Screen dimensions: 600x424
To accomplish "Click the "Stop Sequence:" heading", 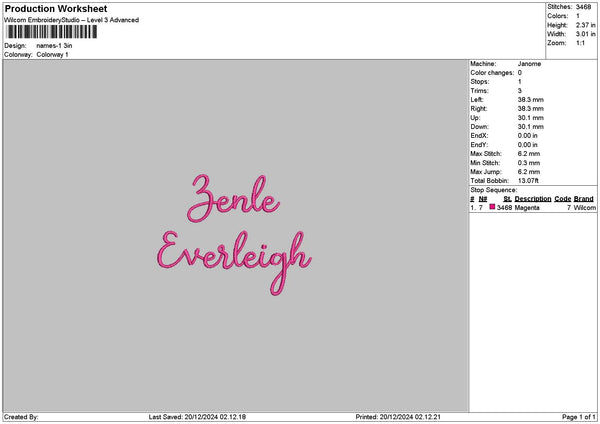I will pyautogui.click(x=494, y=190).
